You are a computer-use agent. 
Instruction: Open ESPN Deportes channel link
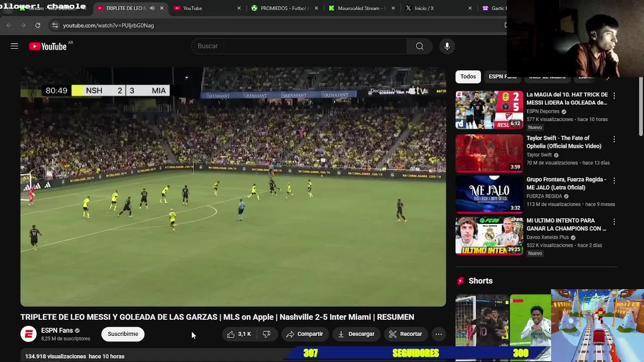(543, 111)
